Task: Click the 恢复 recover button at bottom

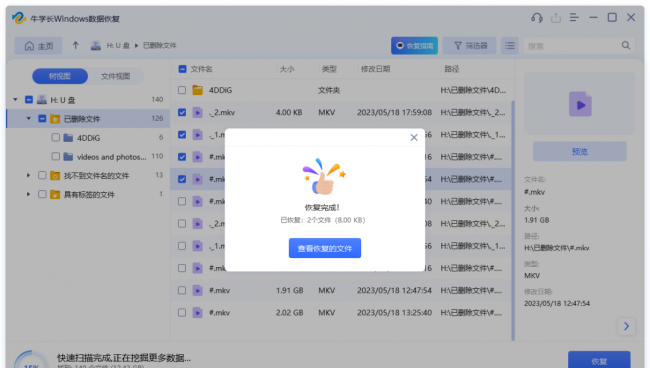Action: (x=599, y=360)
